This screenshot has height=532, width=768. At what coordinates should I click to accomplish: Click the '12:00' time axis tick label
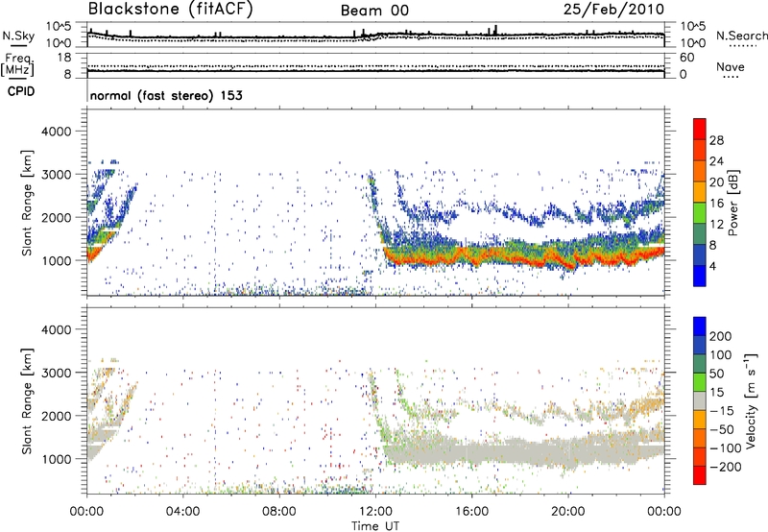tap(375, 512)
